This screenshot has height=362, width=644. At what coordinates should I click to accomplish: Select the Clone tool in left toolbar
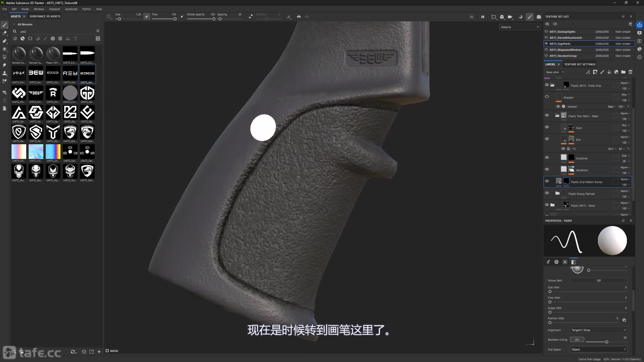tap(5, 73)
